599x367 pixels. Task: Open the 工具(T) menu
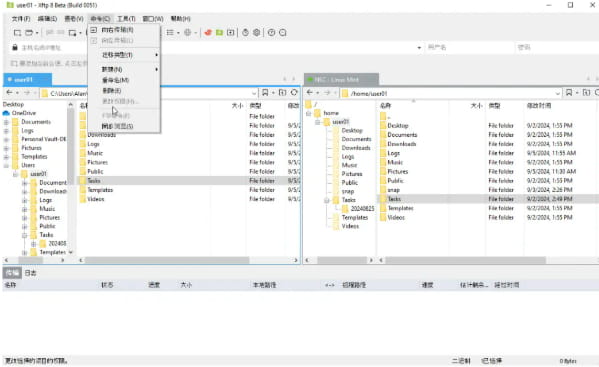click(126, 19)
